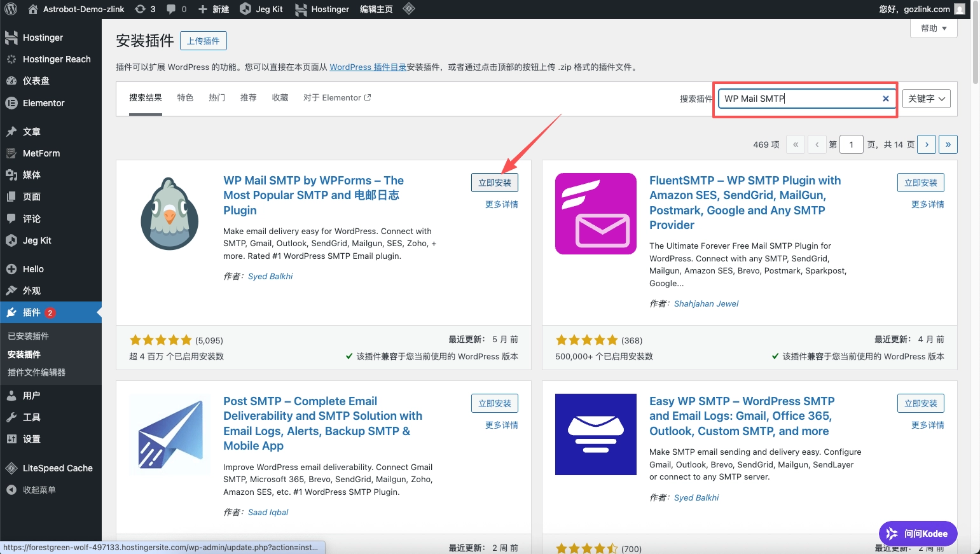Open 新建 new content menu
This screenshot has height=554, width=980.
213,9
